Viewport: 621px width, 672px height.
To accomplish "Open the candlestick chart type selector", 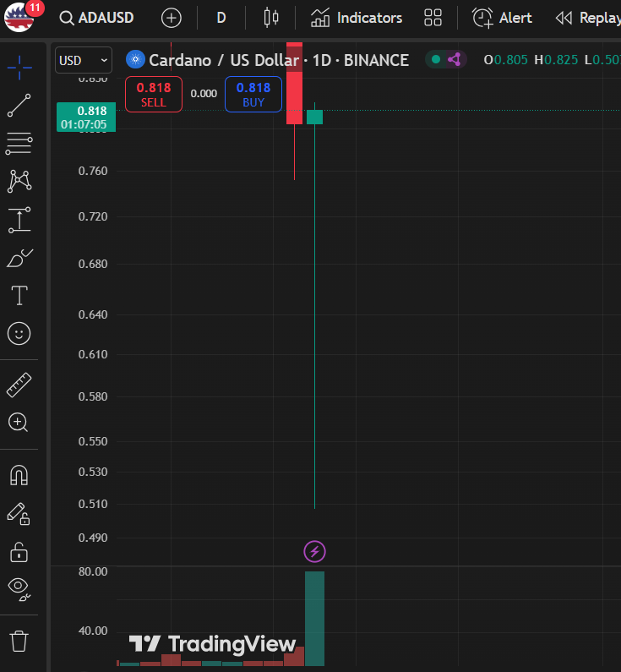I will click(271, 18).
